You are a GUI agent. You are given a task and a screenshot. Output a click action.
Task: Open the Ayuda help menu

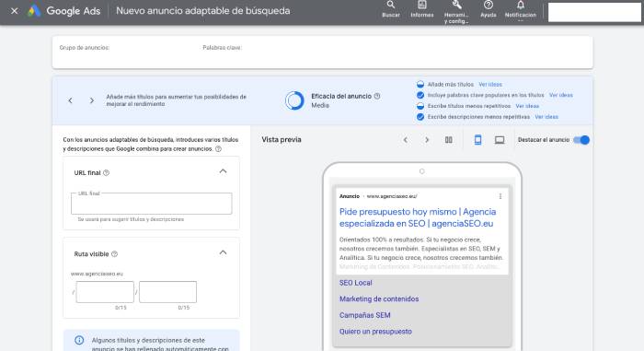(489, 9)
